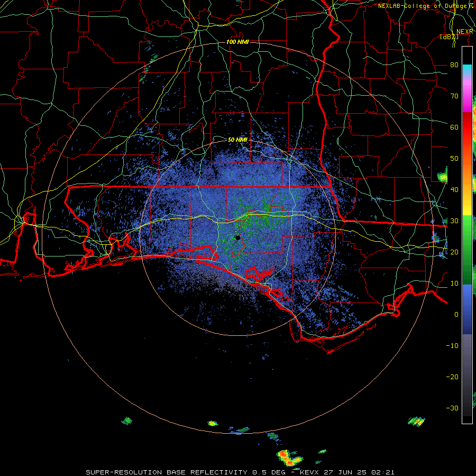
Task: Click the [dBZ] unit label above scale
Action: (x=449, y=37)
